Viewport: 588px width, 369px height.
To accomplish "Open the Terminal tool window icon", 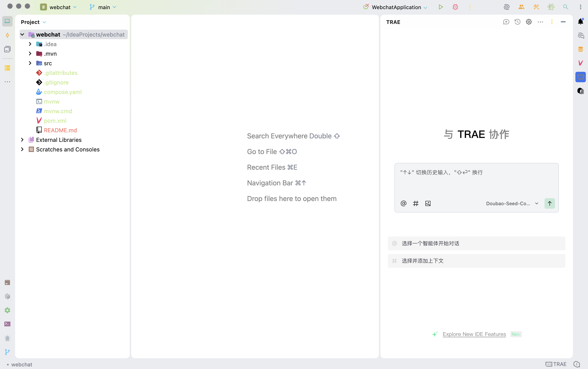I will click(x=7, y=324).
